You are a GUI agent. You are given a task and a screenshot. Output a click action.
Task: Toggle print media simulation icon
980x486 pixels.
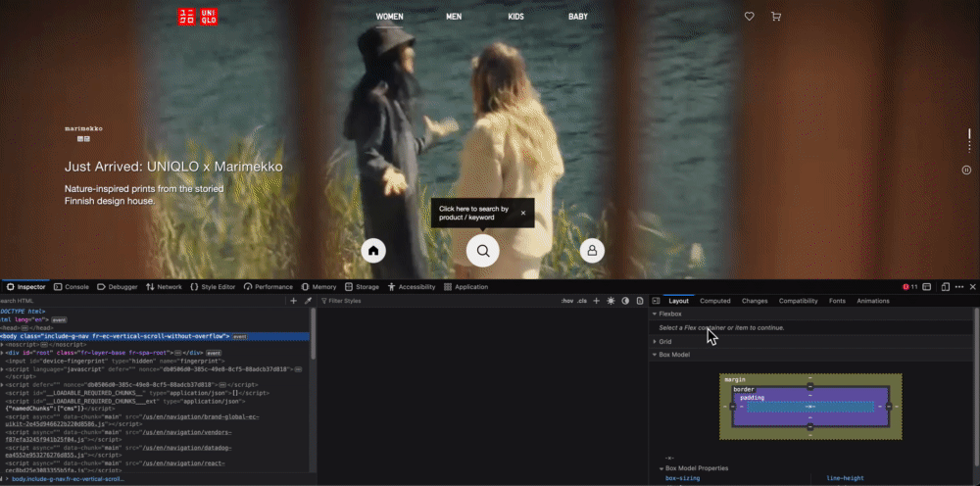click(639, 301)
